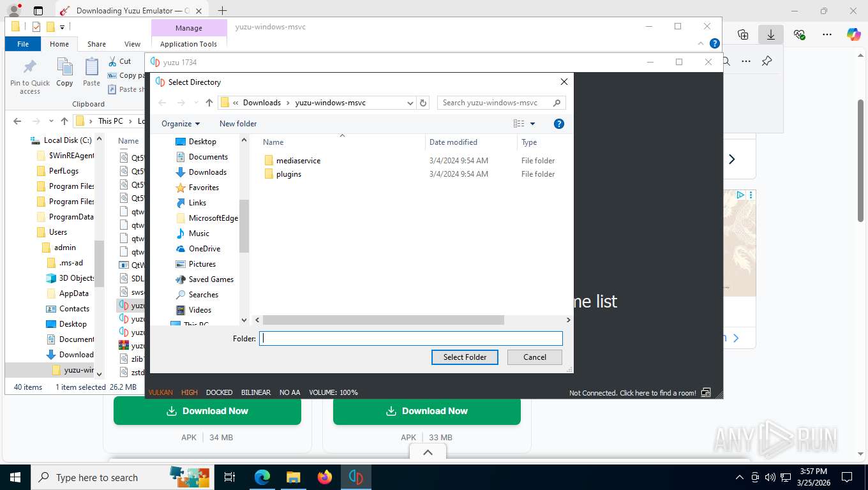
Task: Toggle DOCKED mode in yuzu status bar
Action: pyautogui.click(x=219, y=393)
